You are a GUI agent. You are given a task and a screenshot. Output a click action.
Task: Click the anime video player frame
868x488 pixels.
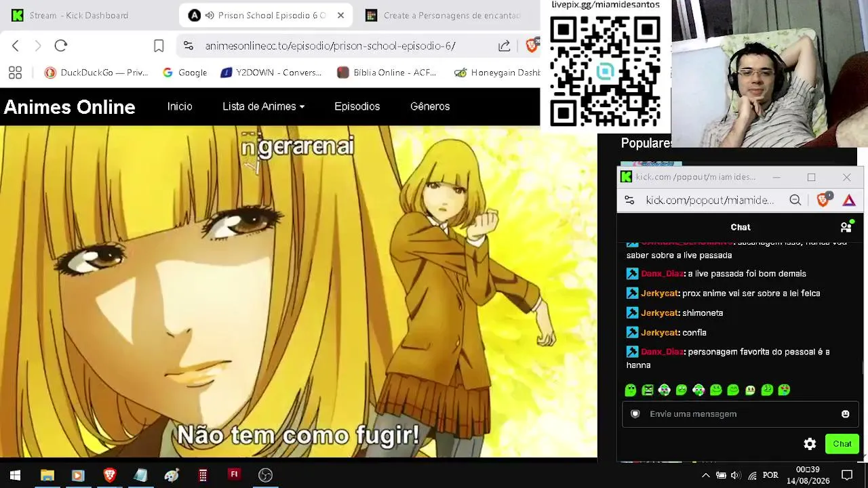[298, 291]
